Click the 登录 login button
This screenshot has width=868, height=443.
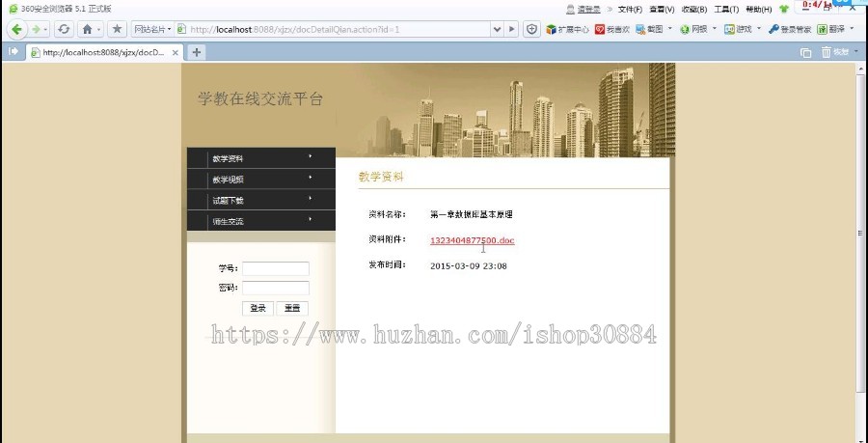click(258, 309)
